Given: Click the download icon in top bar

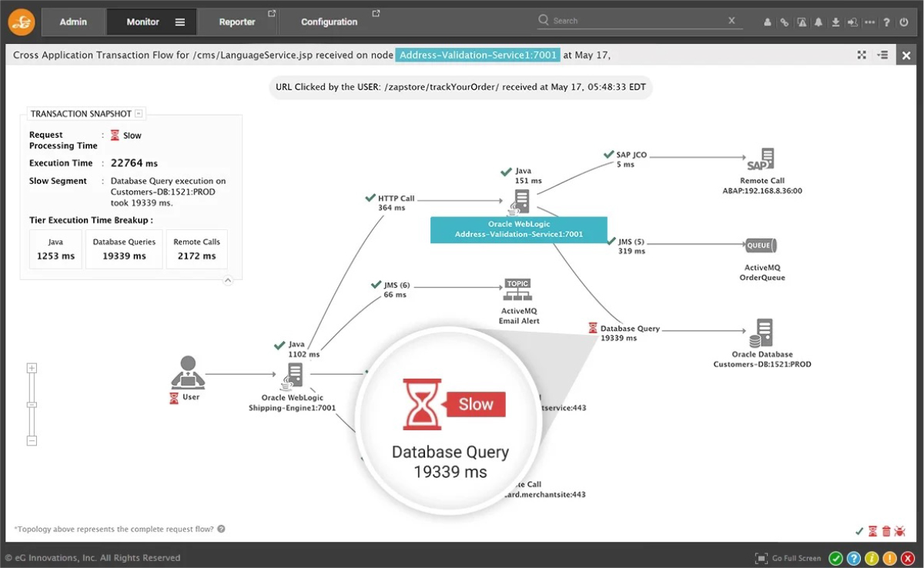Looking at the screenshot, I should 836,22.
